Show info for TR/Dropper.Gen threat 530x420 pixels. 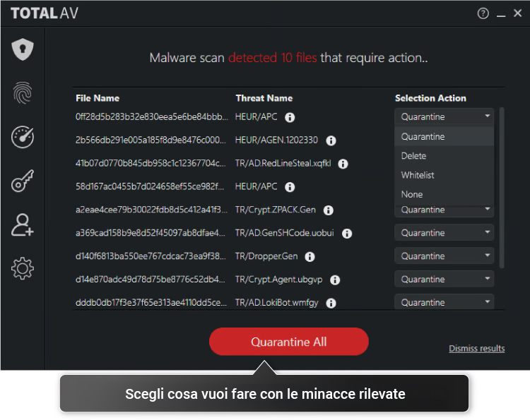[x=310, y=257]
